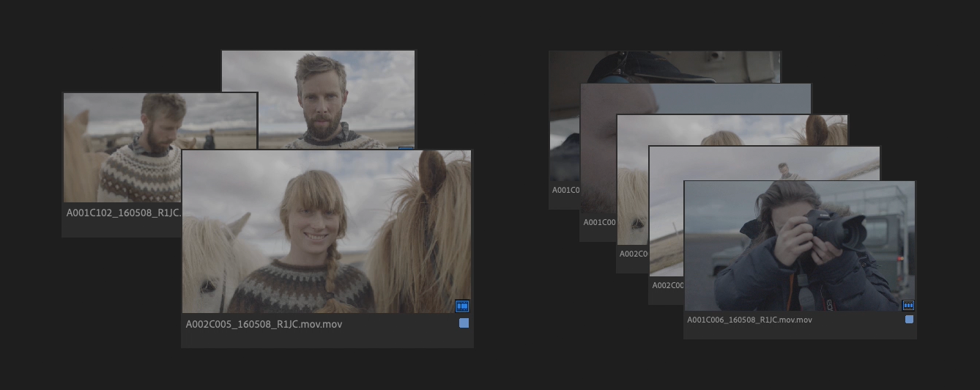Click the truncated name under the dark cap clip
The image size is (980, 390).
565,190
